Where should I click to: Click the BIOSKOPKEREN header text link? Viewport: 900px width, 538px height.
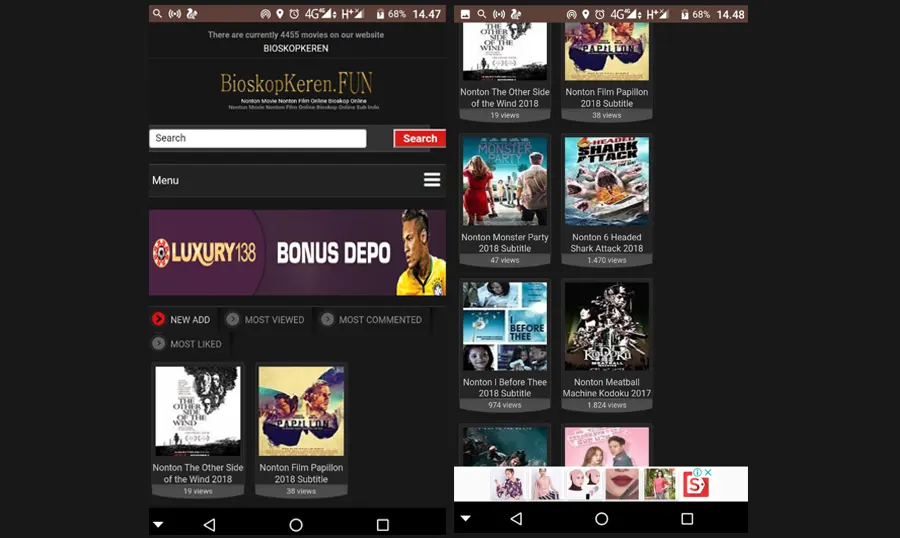[x=296, y=48]
